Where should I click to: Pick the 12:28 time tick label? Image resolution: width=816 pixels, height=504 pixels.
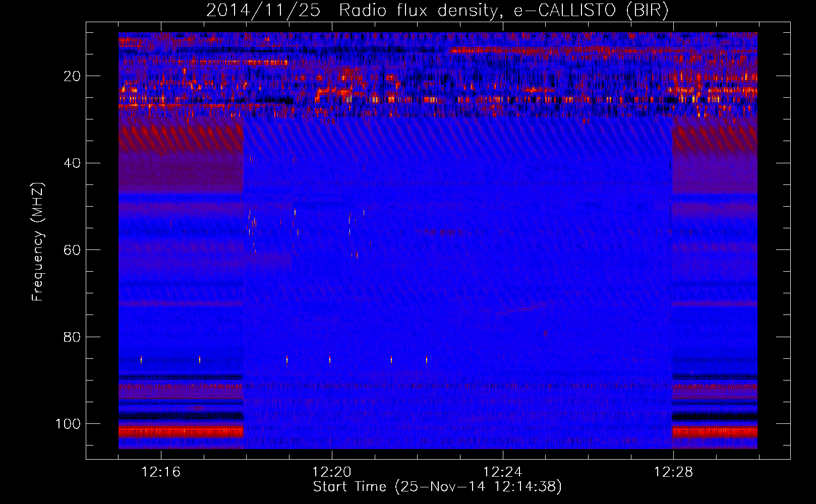click(x=674, y=472)
